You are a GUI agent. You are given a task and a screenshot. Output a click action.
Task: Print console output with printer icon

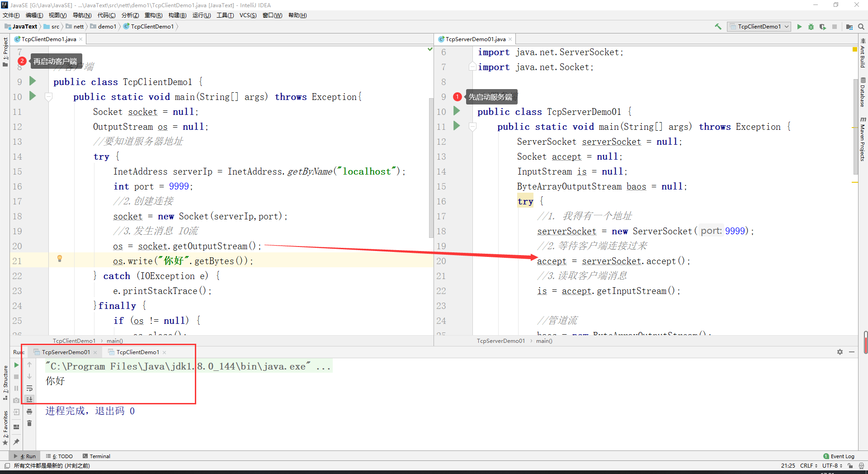click(x=29, y=412)
